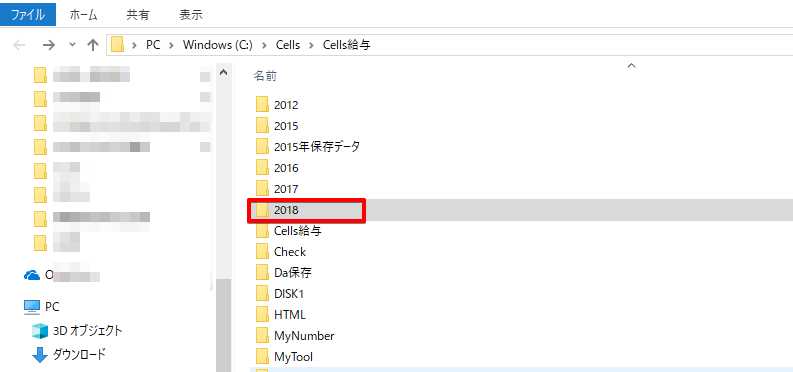Select the MyNumber folder icon

(262, 335)
